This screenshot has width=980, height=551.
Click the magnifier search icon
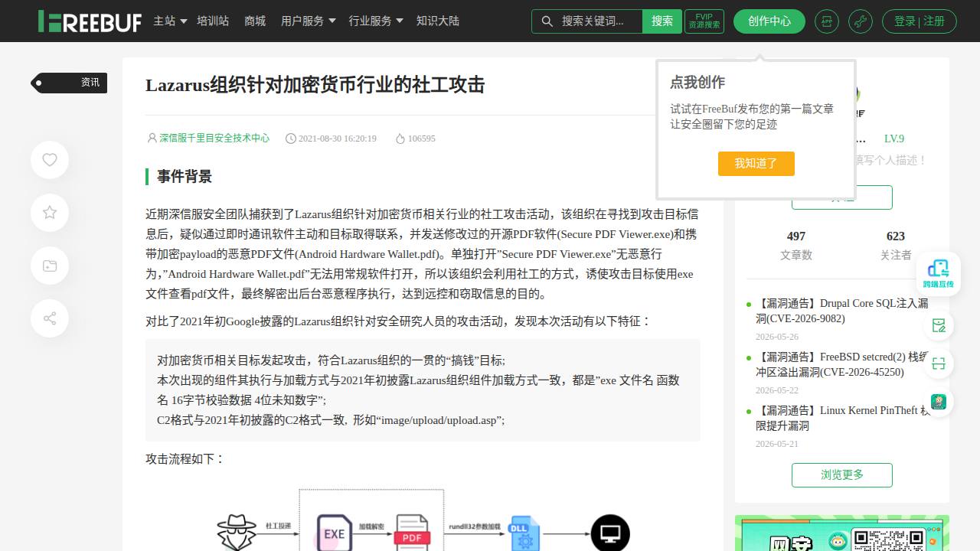(x=547, y=21)
